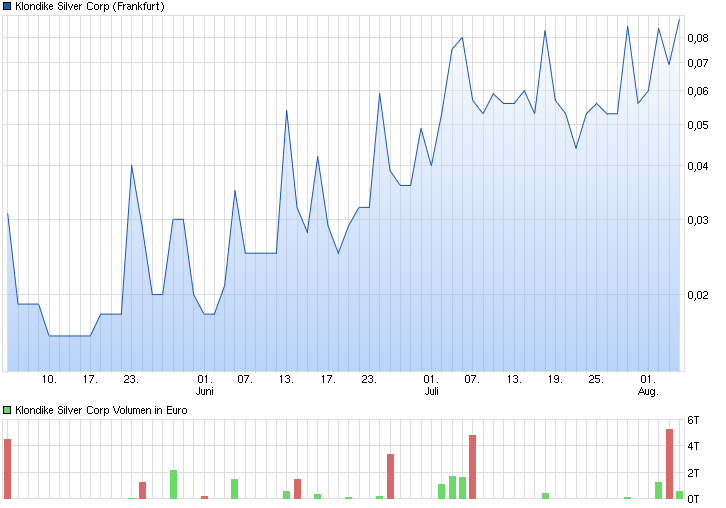
Task: Select the Aug. month label
Action: (x=648, y=391)
